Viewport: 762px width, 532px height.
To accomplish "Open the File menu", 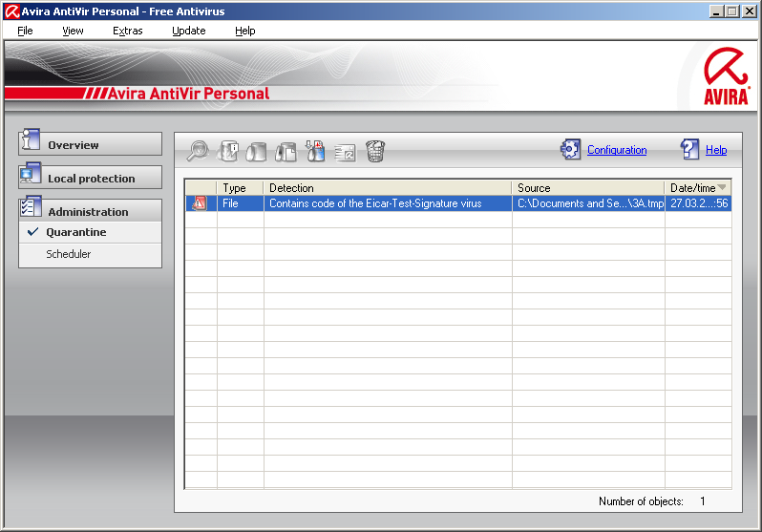I will coord(25,31).
